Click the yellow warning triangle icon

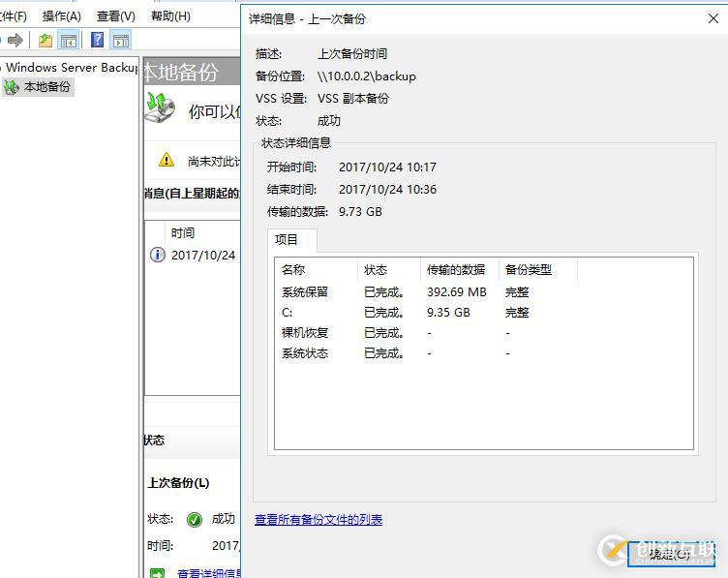click(x=167, y=160)
